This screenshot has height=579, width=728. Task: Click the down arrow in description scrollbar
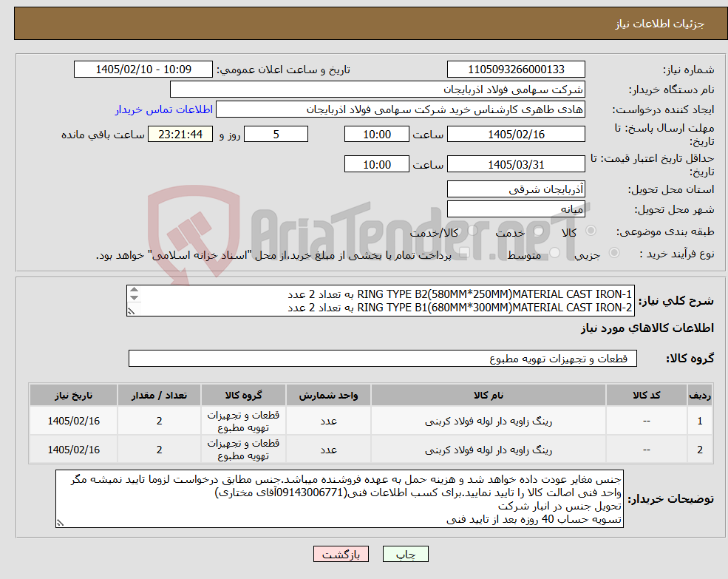point(135,298)
